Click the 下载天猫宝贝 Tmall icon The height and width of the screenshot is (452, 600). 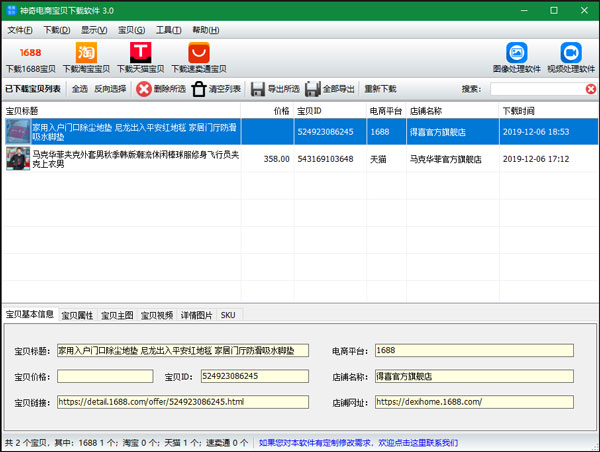(141, 52)
